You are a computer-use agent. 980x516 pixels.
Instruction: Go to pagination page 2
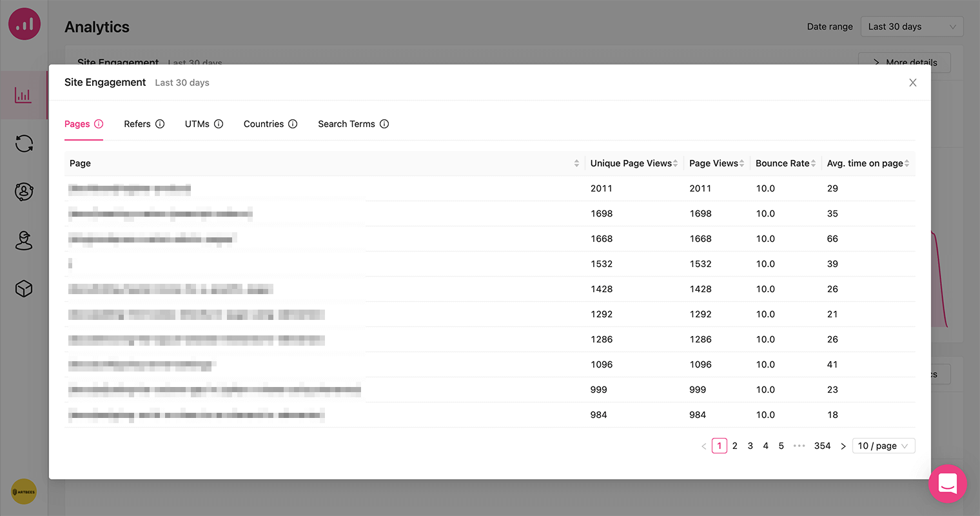(735, 446)
